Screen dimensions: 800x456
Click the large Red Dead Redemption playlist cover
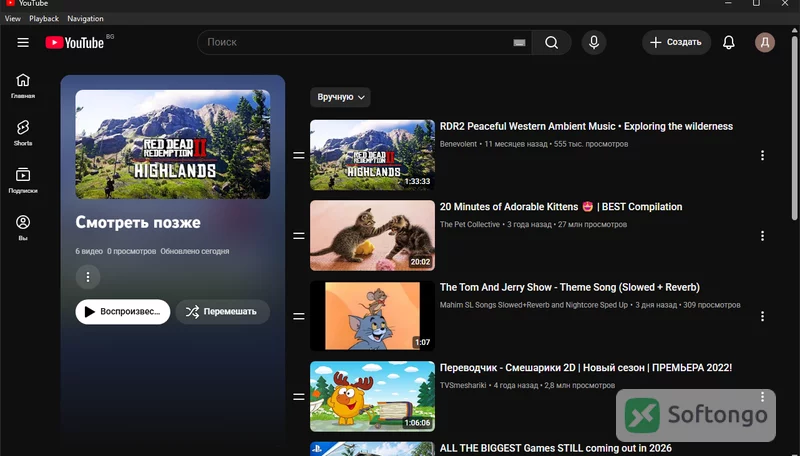click(x=173, y=144)
